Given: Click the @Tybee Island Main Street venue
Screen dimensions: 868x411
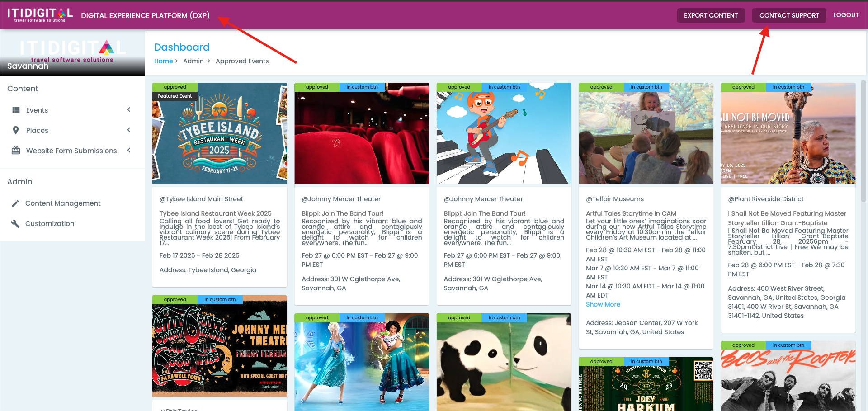Looking at the screenshot, I should (x=201, y=199).
